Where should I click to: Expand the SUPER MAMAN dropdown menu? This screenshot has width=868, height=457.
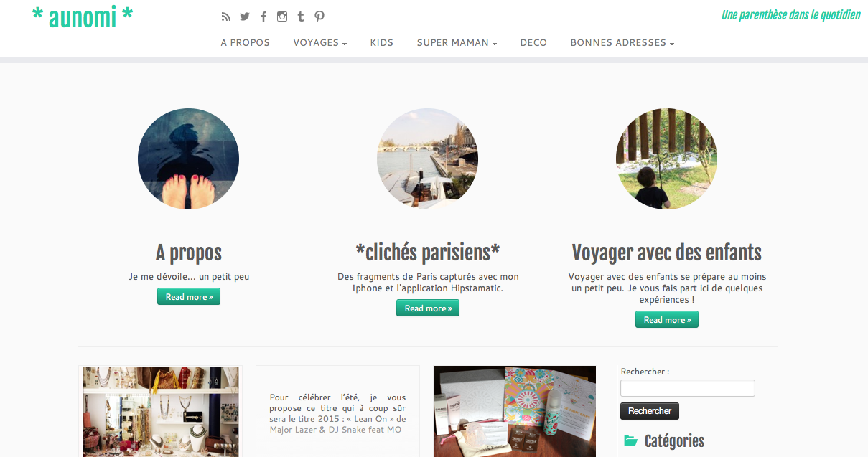(457, 43)
